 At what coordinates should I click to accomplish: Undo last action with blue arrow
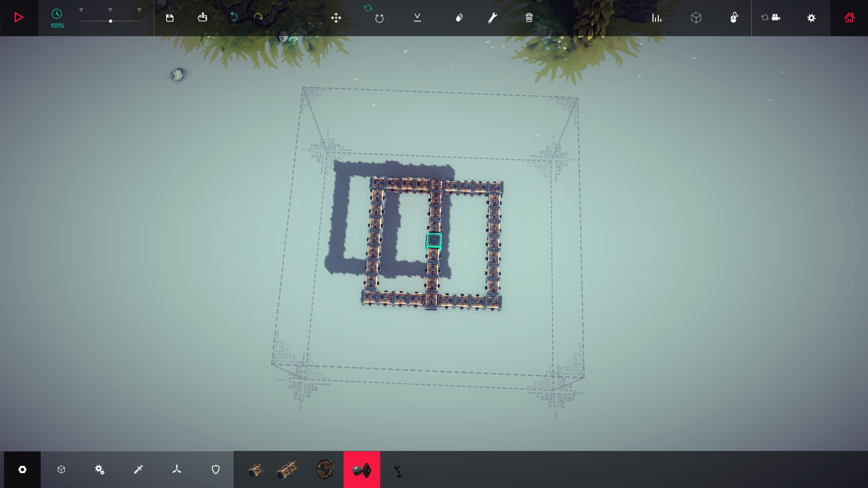[234, 17]
